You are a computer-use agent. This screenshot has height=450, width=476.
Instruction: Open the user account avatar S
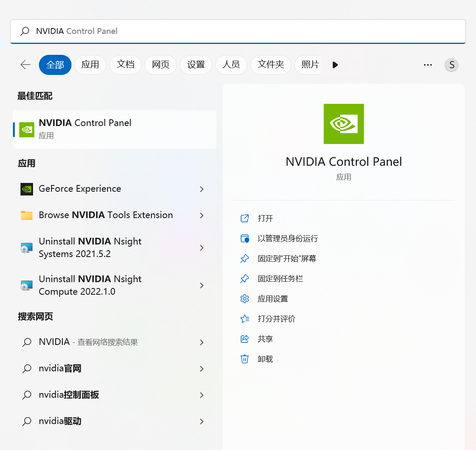452,65
